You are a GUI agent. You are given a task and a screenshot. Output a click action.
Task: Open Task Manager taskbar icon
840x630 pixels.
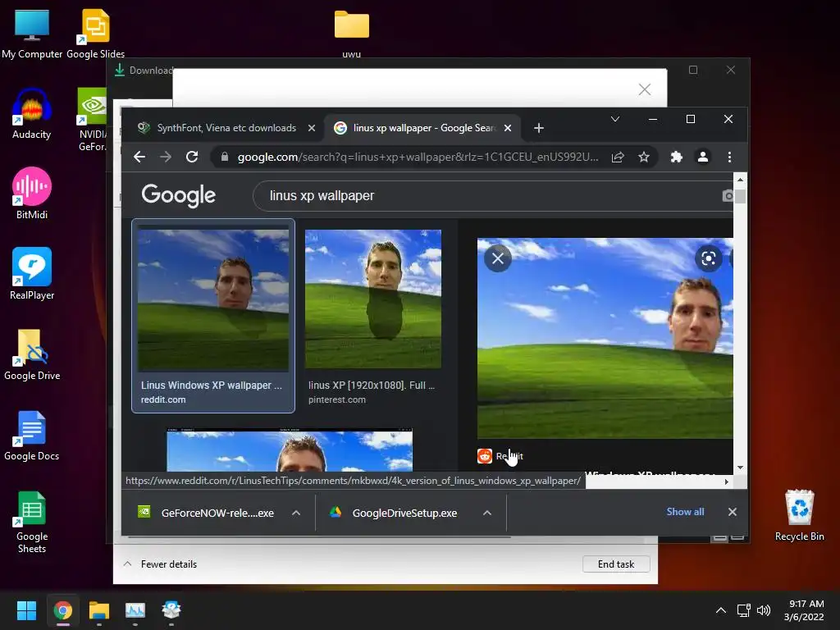coord(135,610)
